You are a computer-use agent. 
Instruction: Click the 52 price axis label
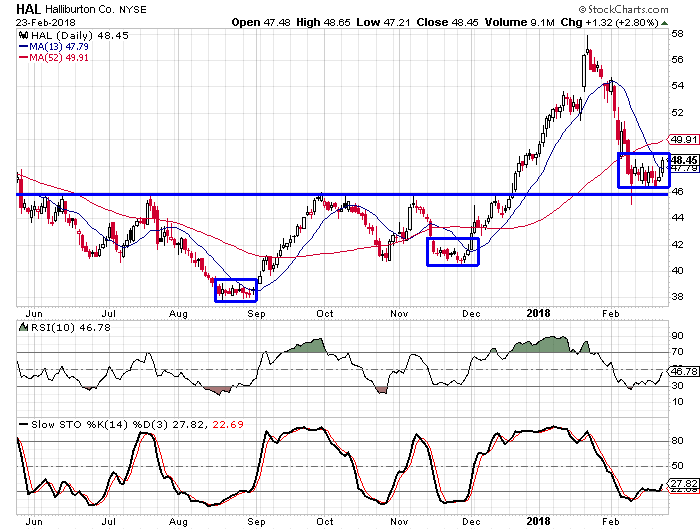(x=678, y=113)
